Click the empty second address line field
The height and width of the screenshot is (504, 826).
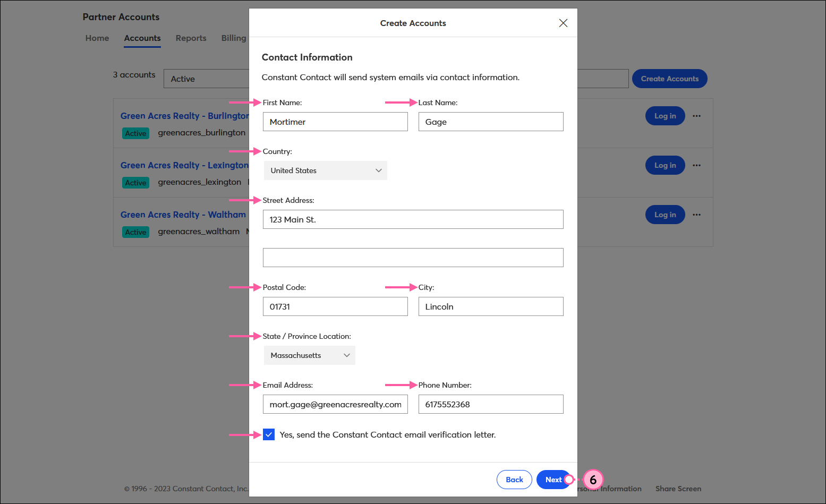(413, 258)
